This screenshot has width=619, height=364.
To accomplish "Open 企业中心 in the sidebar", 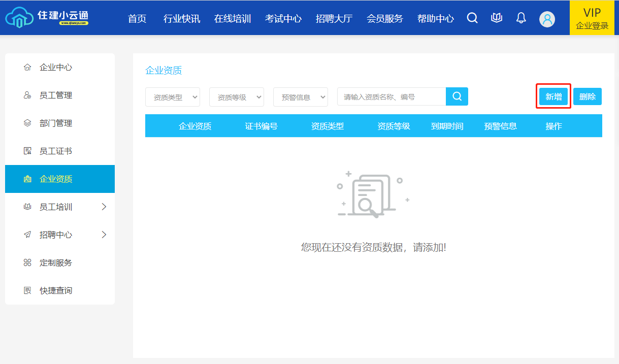I will [56, 68].
